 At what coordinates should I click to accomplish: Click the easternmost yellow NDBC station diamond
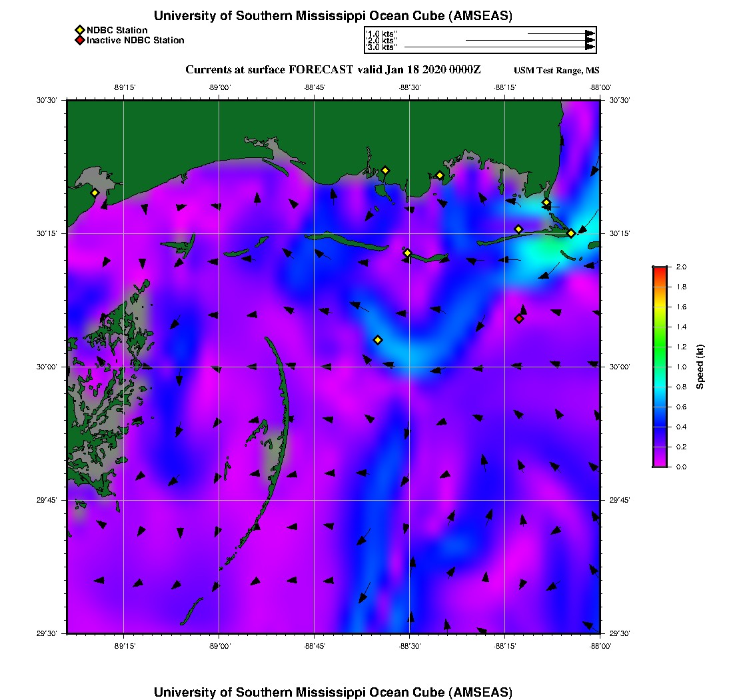tap(571, 233)
